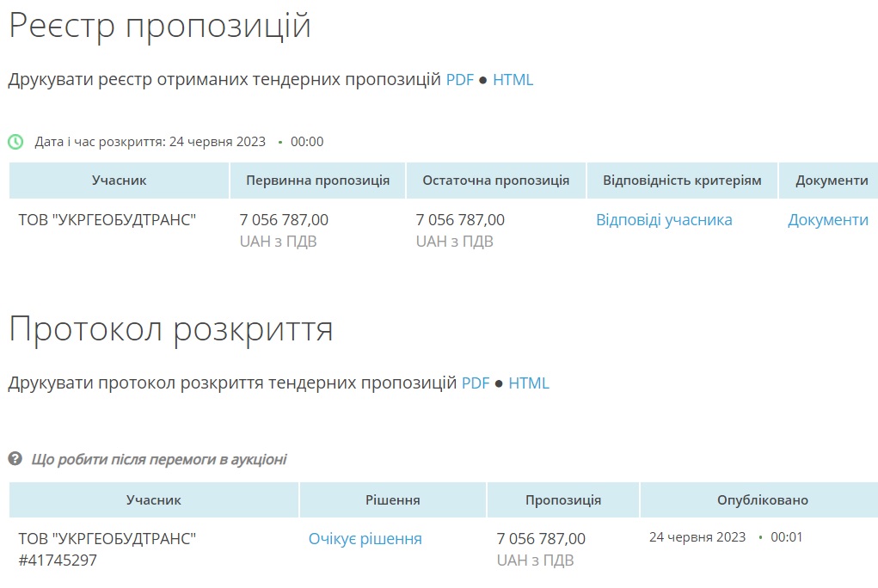Click the participant code #41745297
Image resolution: width=878 pixels, height=588 pixels.
coord(58,560)
